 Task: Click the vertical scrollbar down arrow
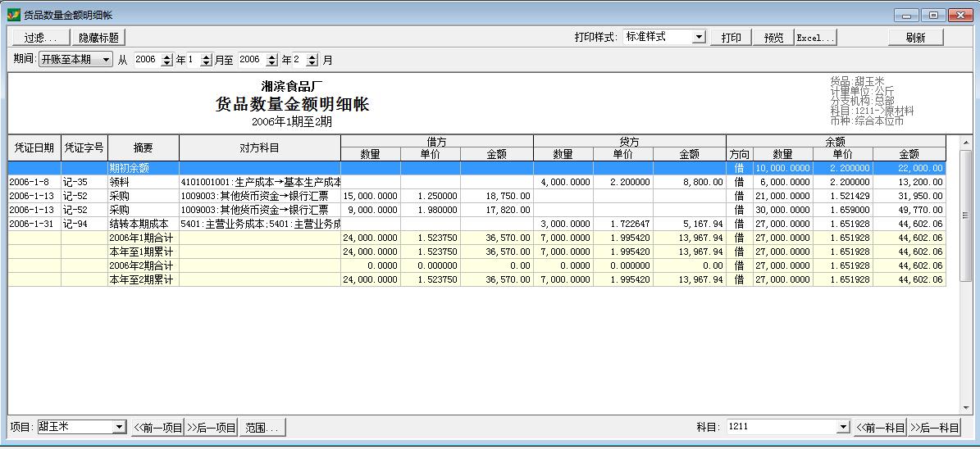pos(965,407)
